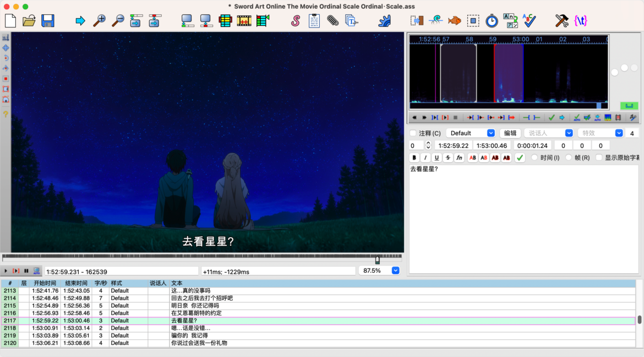Image resolution: width=644 pixels, height=357 pixels.
Task: Open the Timing Post-Processor clock icon
Action: (x=492, y=20)
